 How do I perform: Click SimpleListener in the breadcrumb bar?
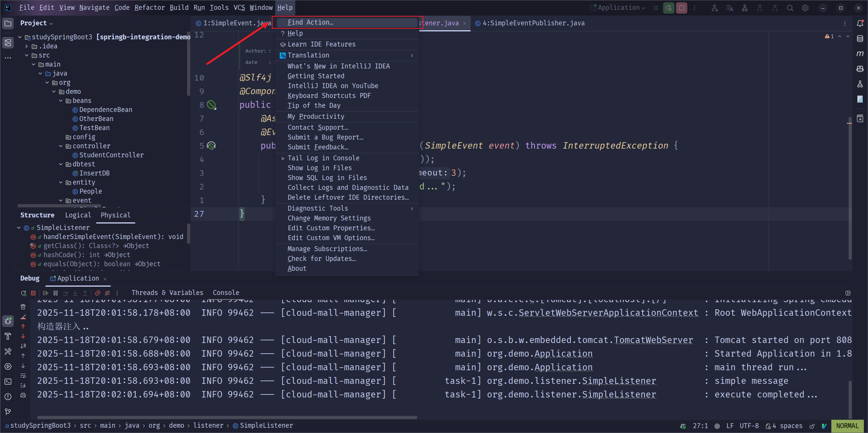click(266, 425)
